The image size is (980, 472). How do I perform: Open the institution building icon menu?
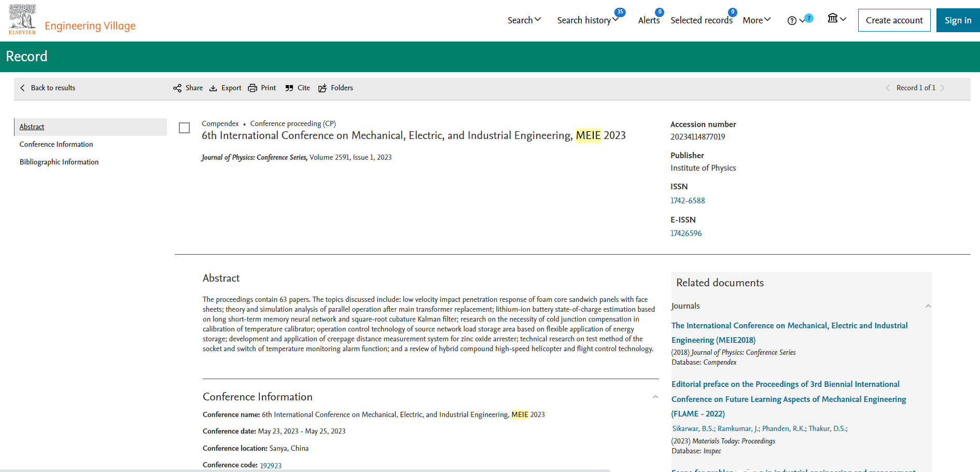point(833,19)
